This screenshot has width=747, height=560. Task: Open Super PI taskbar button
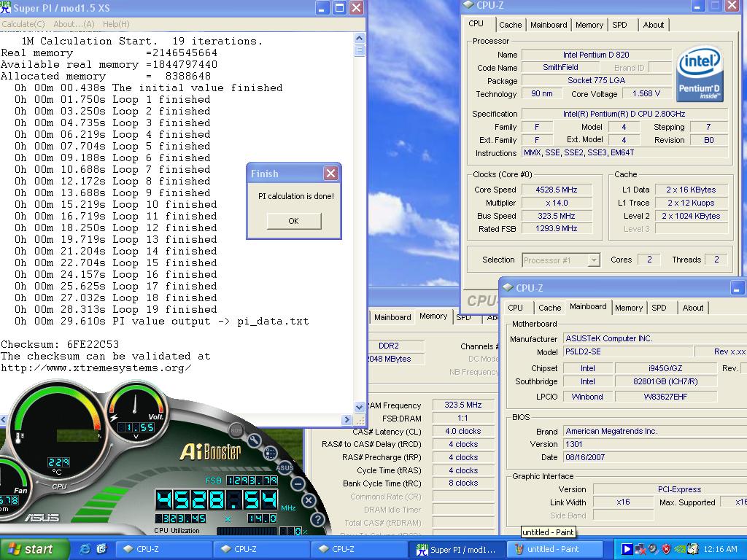[457, 549]
